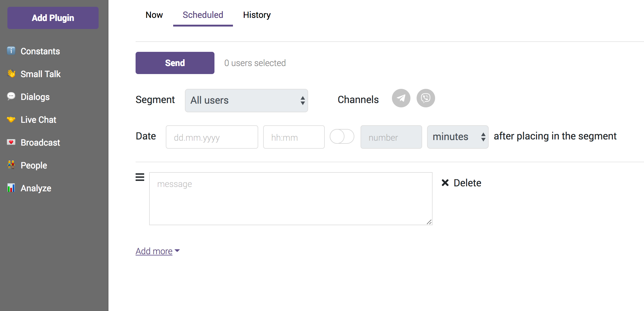Image resolution: width=644 pixels, height=311 pixels.
Task: Open the People section
Action: [x=34, y=165]
